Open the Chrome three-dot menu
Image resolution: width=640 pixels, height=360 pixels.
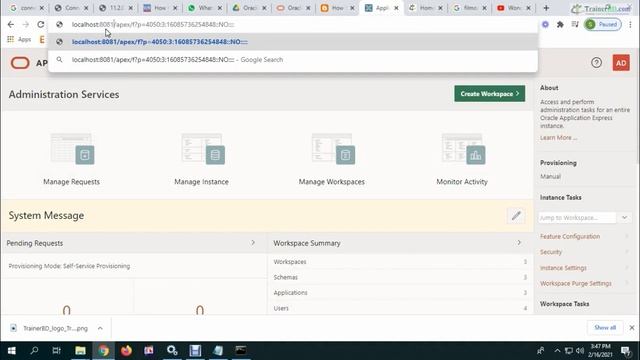pos(630,24)
